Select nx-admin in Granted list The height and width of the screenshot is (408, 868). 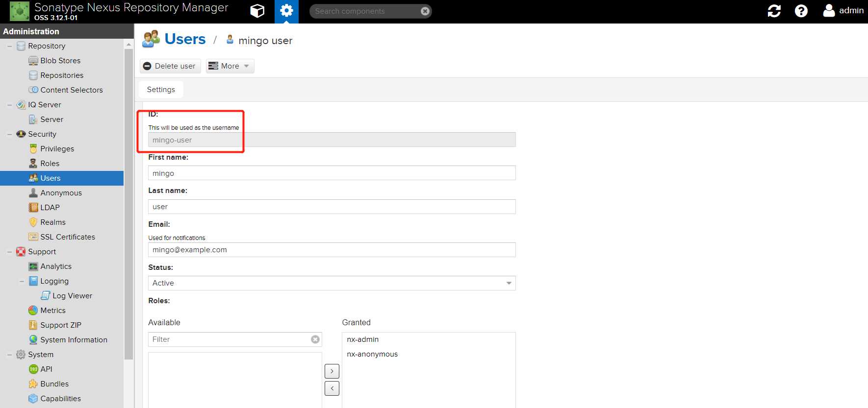363,339
